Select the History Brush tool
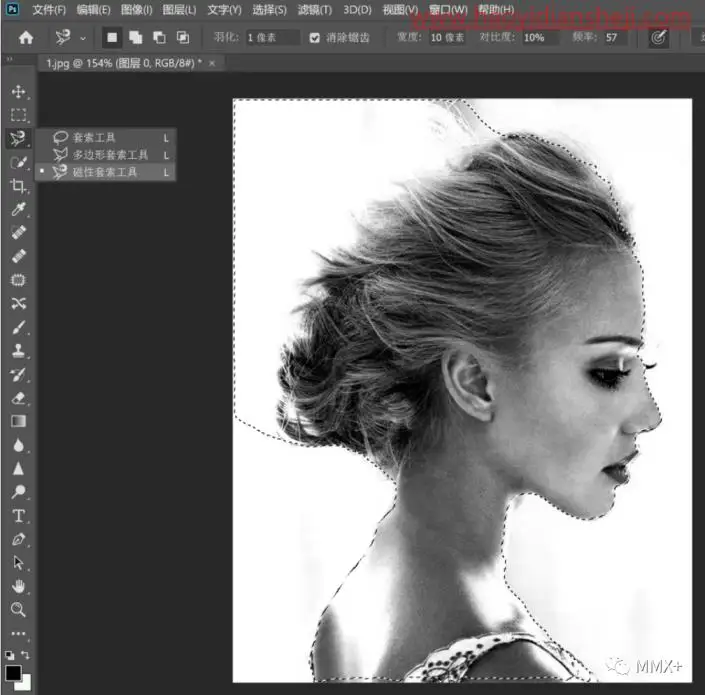Screen dimensions: 705x695 [x=18, y=374]
